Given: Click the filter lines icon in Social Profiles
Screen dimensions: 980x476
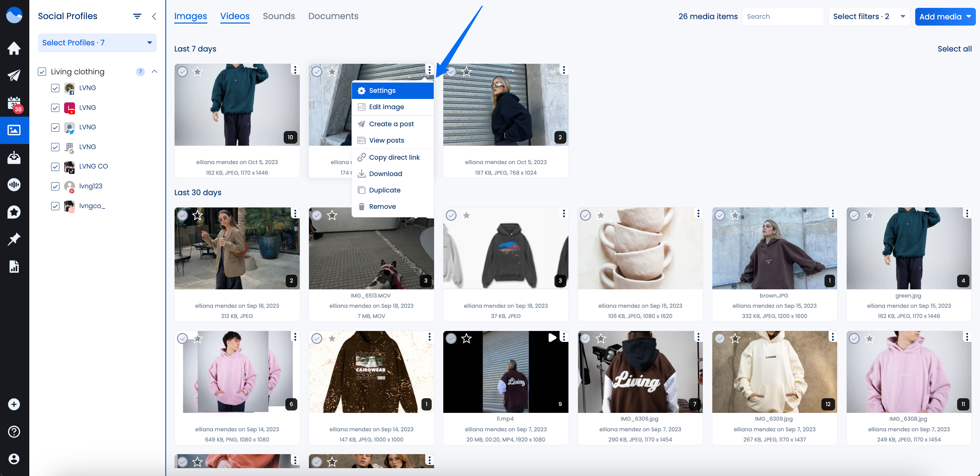Looking at the screenshot, I should [137, 16].
